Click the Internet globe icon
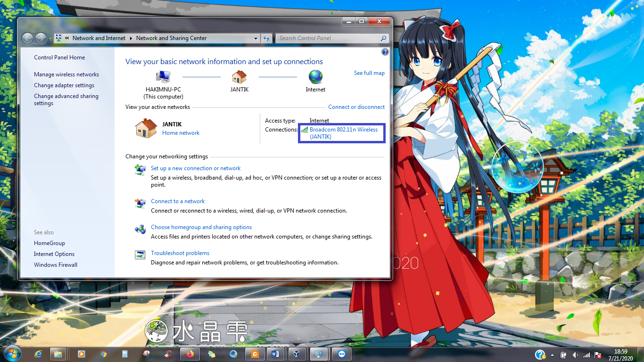This screenshot has height=362, width=644. [x=315, y=77]
